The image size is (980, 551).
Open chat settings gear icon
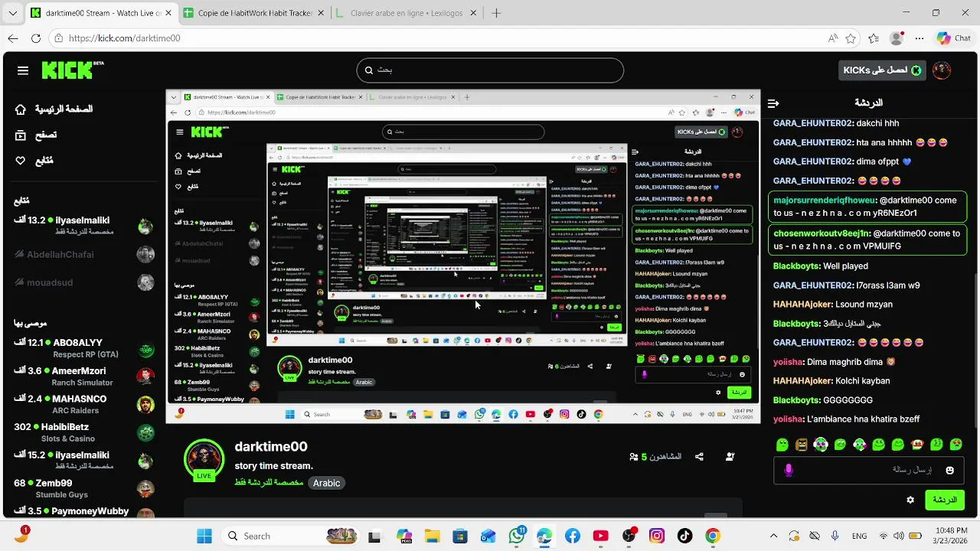pyautogui.click(x=910, y=500)
